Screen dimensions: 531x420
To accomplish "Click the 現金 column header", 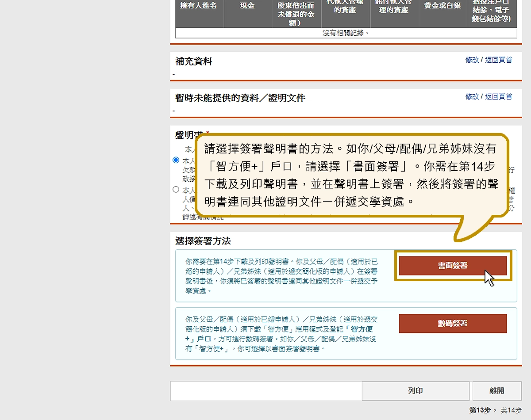I will pos(247,6).
